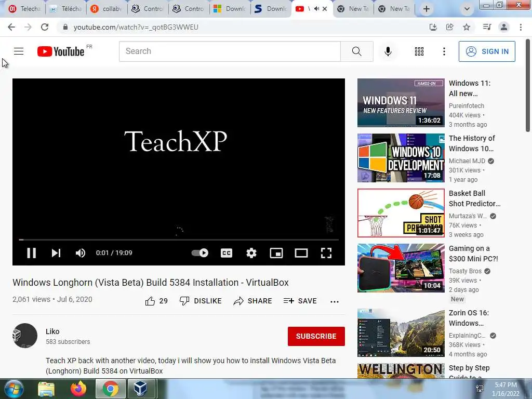Screen dimensions: 532x399
Task: Open the Liko channel name link
Action: (52, 331)
